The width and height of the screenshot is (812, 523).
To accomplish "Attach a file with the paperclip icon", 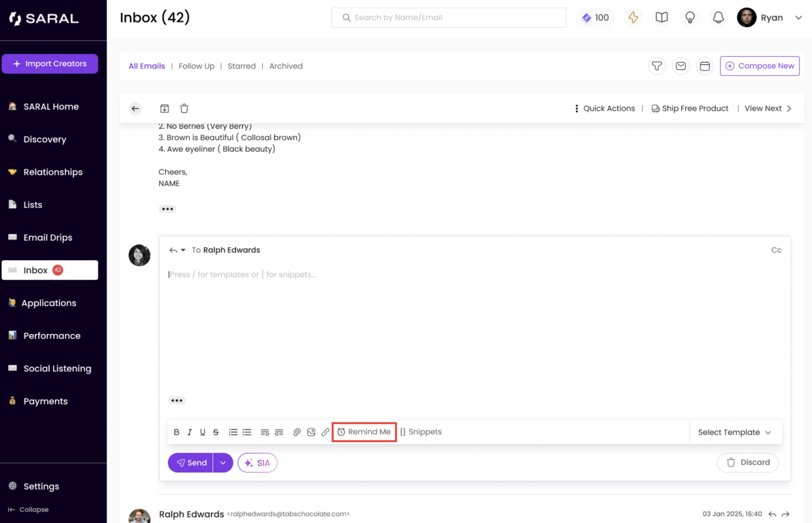I will tap(296, 432).
